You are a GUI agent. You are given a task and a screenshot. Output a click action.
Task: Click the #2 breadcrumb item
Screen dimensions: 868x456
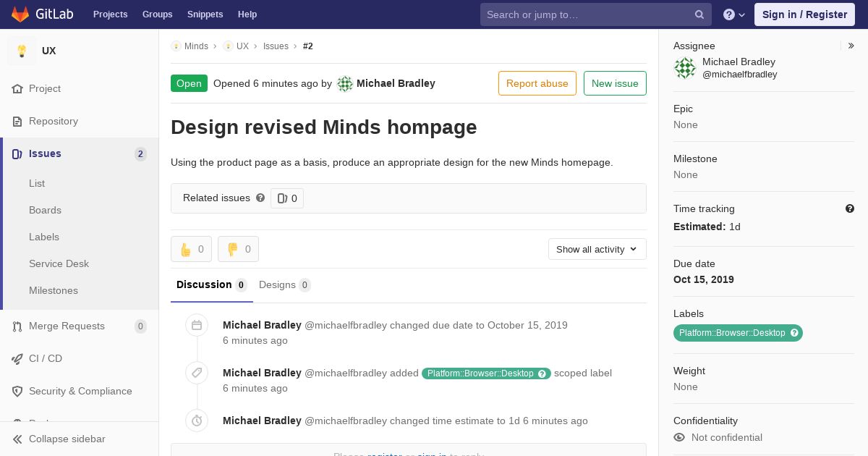coord(308,46)
